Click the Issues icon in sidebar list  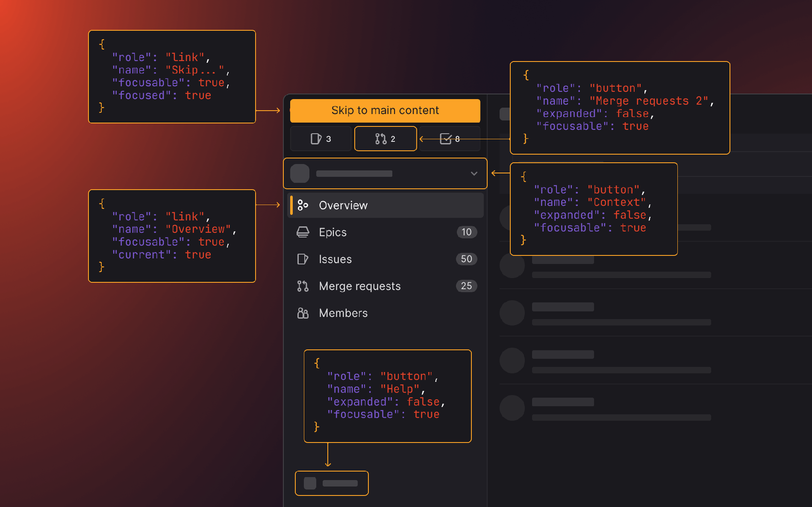pos(303,259)
